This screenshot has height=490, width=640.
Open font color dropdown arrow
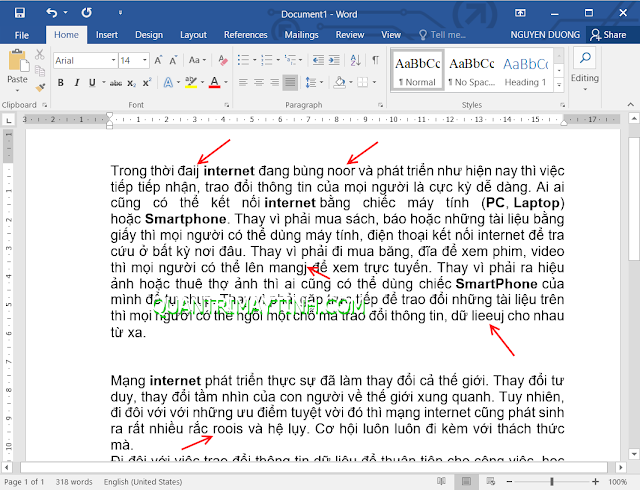tap(226, 83)
